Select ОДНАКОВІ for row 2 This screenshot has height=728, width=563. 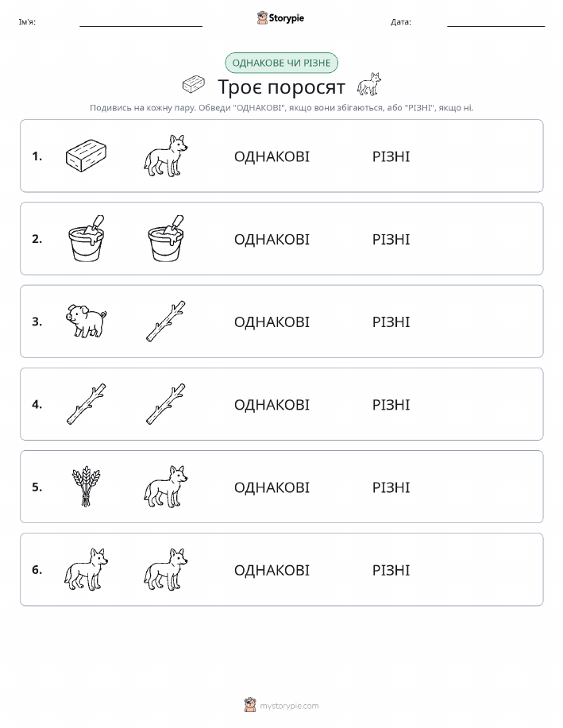click(x=272, y=239)
